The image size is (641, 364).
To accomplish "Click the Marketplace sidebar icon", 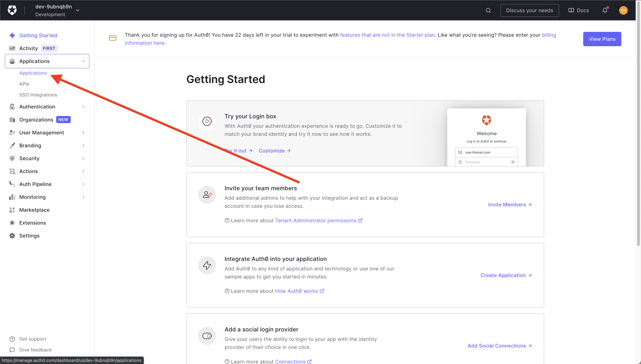I will coord(12,210).
